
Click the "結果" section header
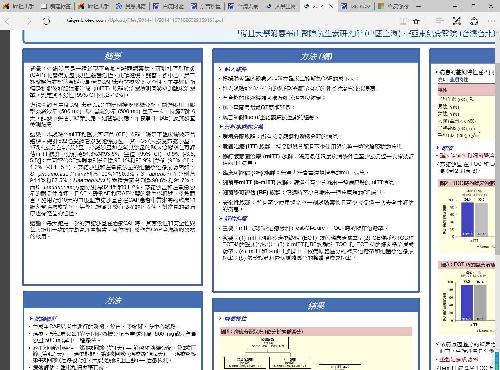point(316,305)
